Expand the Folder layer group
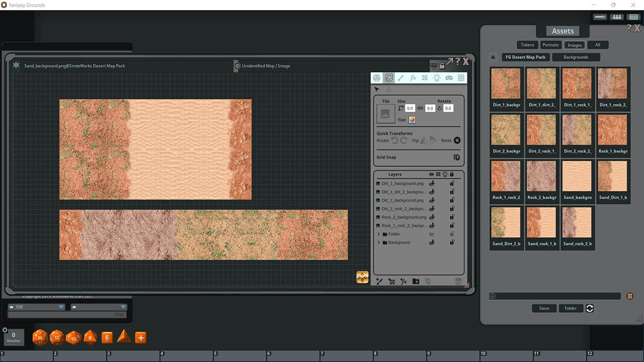The height and width of the screenshot is (362, 644). [378, 234]
